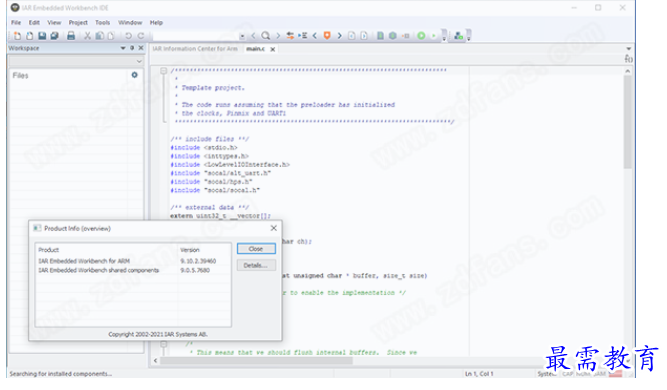Start Download and Debug
The height and width of the screenshot is (390, 667).
click(x=421, y=36)
